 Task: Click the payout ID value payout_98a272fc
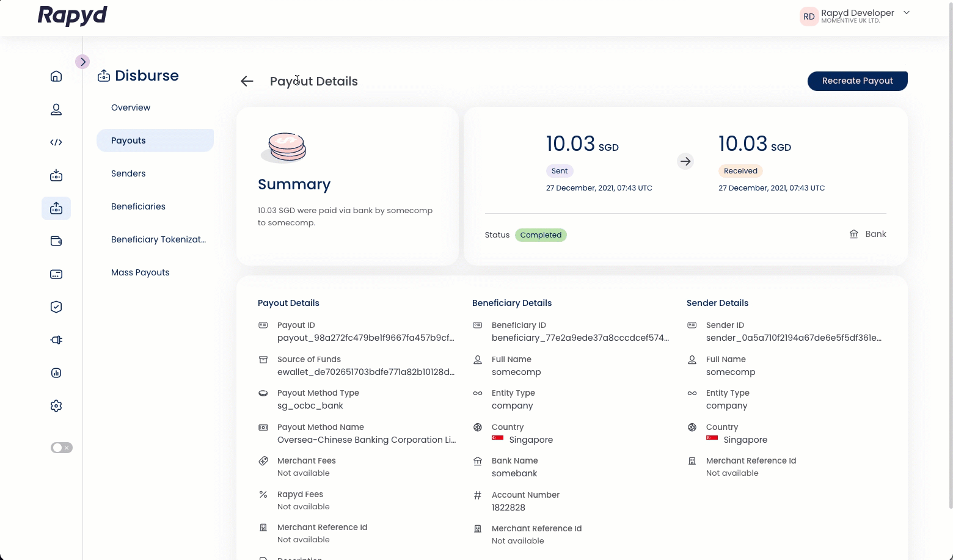coord(366,338)
